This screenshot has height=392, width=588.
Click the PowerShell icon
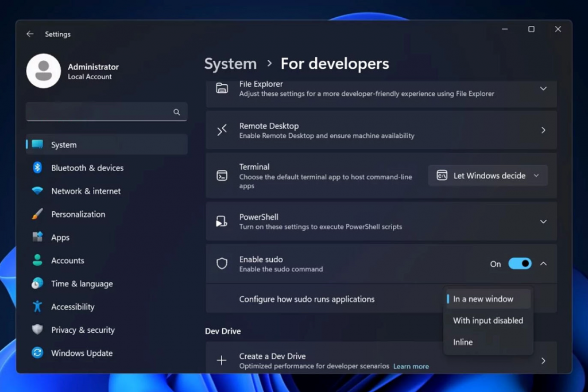coord(222,222)
